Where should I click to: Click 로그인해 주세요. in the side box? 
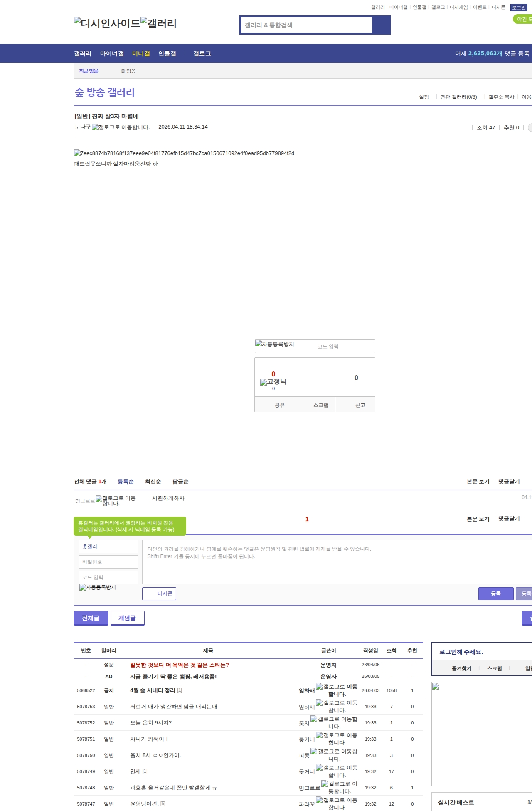(x=461, y=652)
